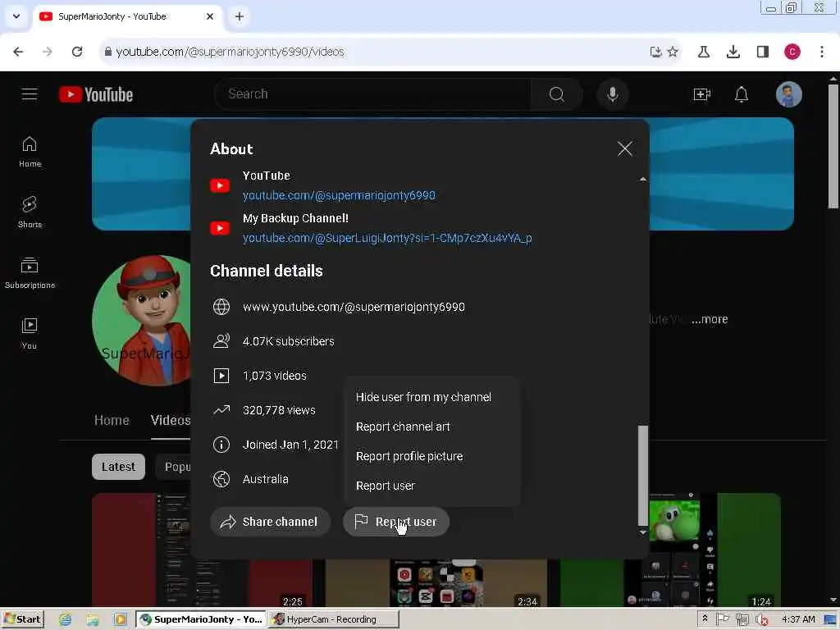This screenshot has height=630, width=840.
Task: Open video thumbnail with 2:34 duration
Action: [436, 583]
